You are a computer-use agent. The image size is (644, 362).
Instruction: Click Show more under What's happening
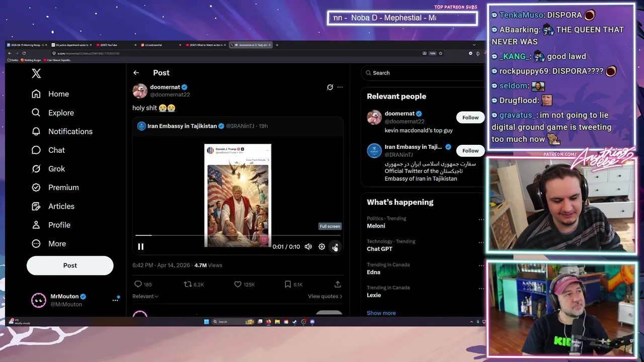(381, 313)
